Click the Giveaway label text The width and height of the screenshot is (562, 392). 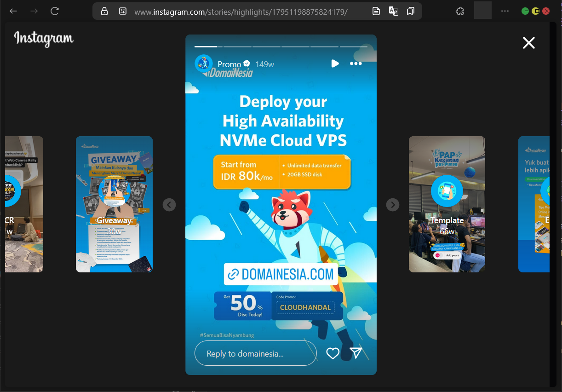[x=114, y=220]
